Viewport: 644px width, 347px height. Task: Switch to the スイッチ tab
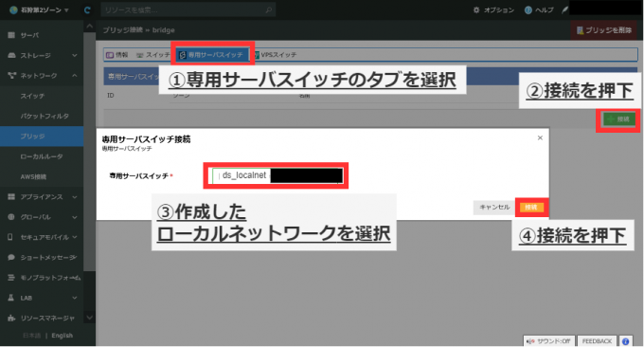pos(152,55)
